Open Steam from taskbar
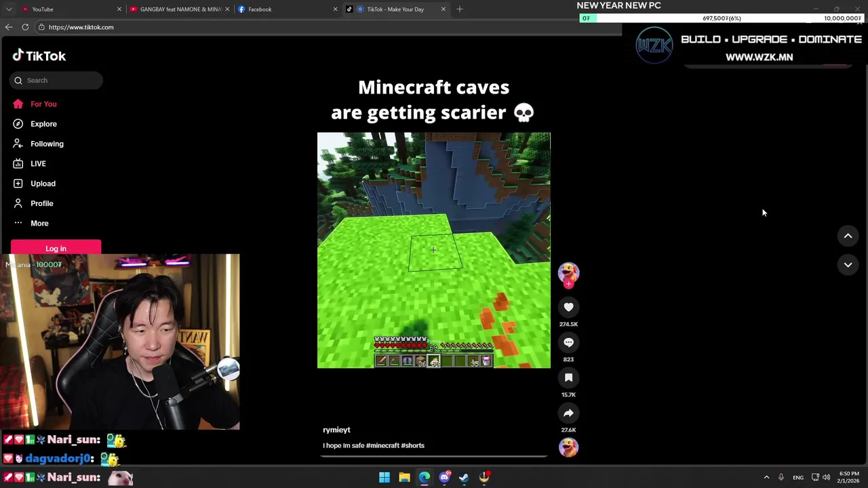 click(464, 477)
